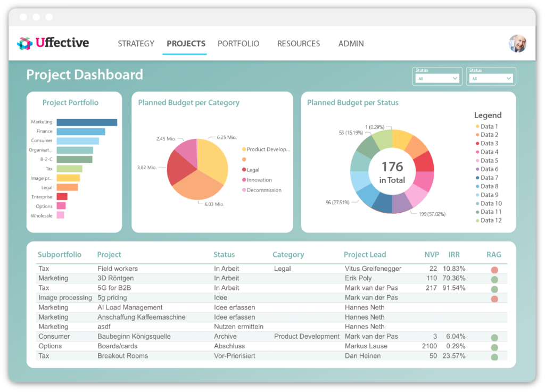545x392 pixels.
Task: Select the Marketing bar in Project Portfolio
Action: [x=87, y=122]
